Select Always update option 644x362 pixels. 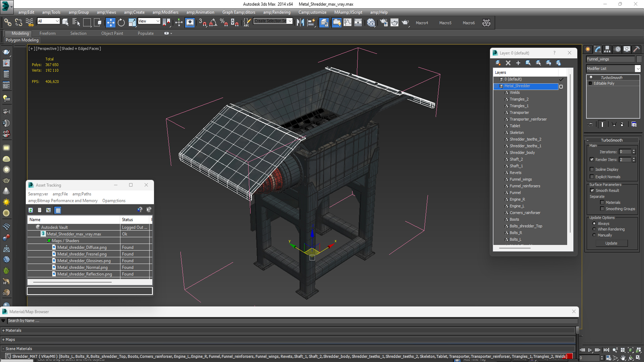(594, 224)
